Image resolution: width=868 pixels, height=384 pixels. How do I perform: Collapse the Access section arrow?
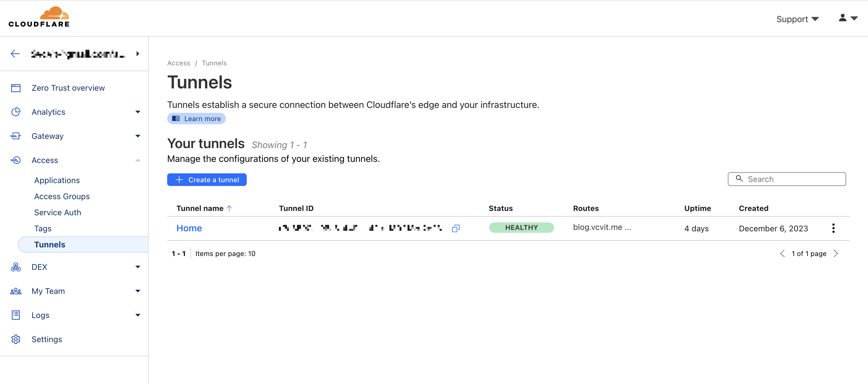click(138, 160)
